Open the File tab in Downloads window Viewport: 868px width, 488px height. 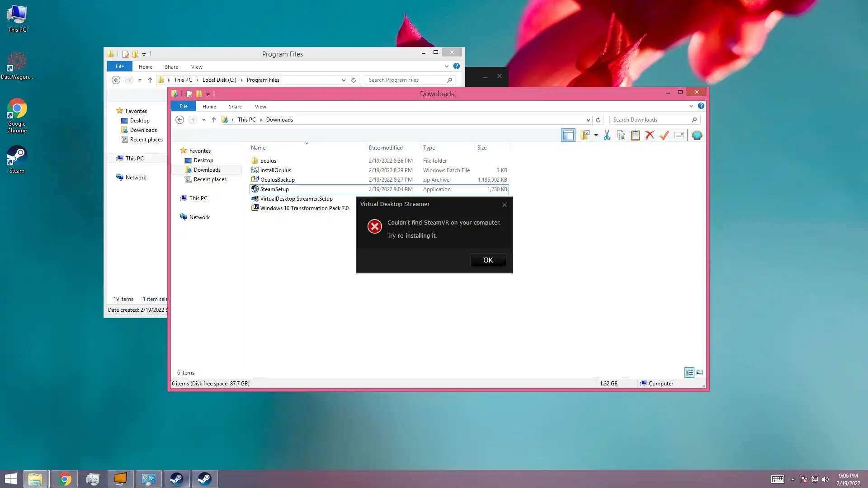point(183,106)
